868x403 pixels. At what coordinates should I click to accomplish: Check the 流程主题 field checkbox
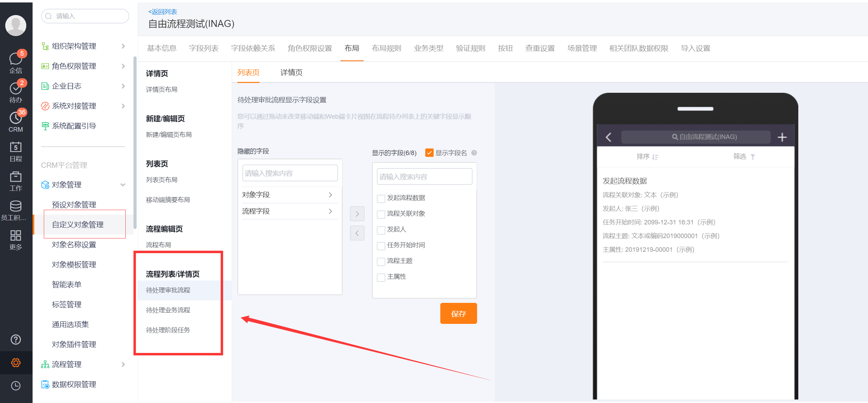coord(381,262)
